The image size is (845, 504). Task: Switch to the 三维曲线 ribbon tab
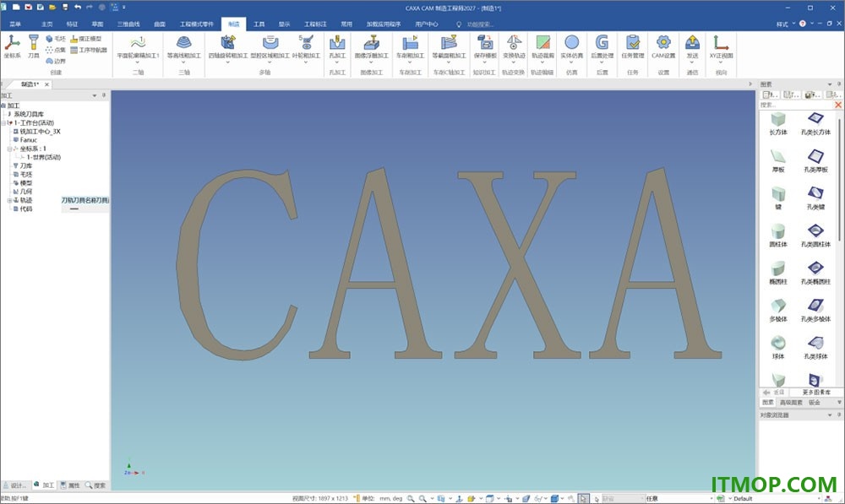128,24
